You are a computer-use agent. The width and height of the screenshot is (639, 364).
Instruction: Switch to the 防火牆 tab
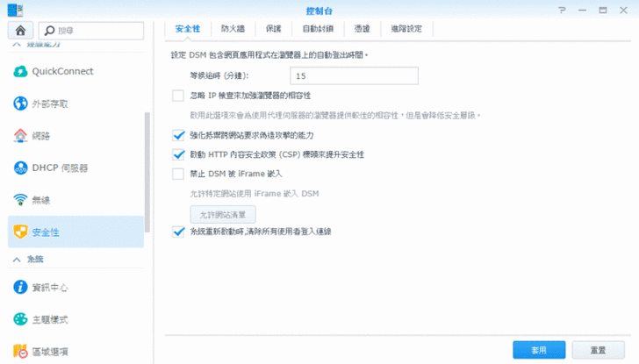(x=233, y=29)
